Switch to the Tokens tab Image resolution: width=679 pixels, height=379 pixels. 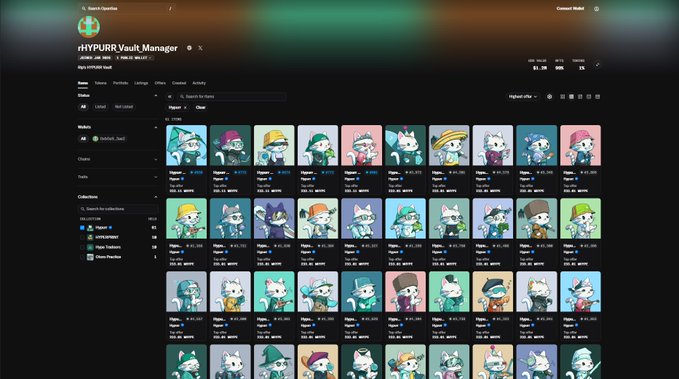click(100, 83)
